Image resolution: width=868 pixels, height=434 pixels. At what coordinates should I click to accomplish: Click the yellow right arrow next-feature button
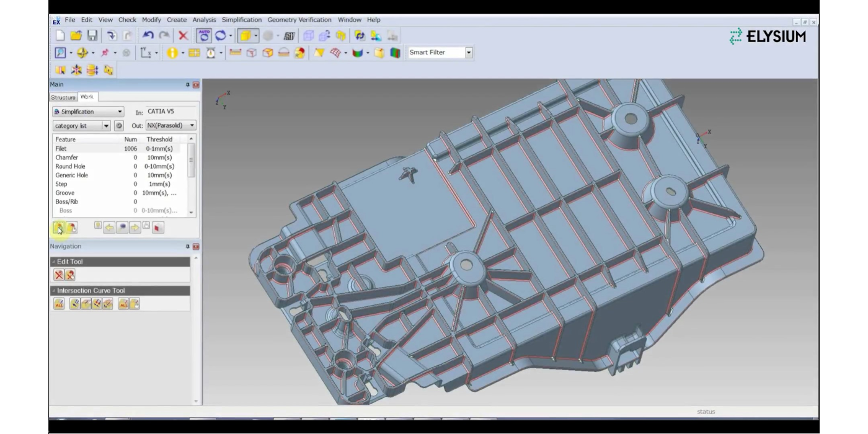[136, 228]
